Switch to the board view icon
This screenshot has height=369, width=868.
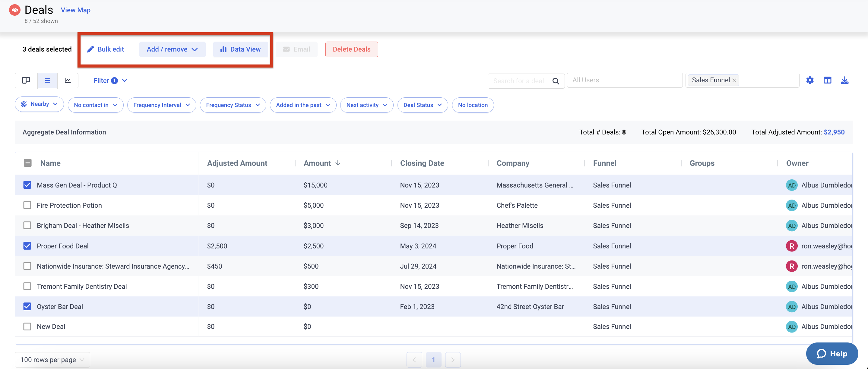click(26, 80)
